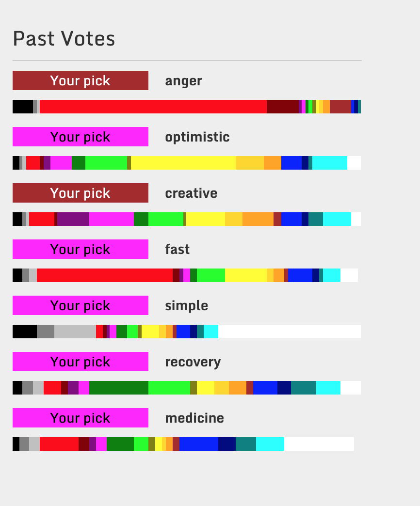Click the dark green segment in recovery bar
This screenshot has height=506, width=420.
(x=119, y=388)
